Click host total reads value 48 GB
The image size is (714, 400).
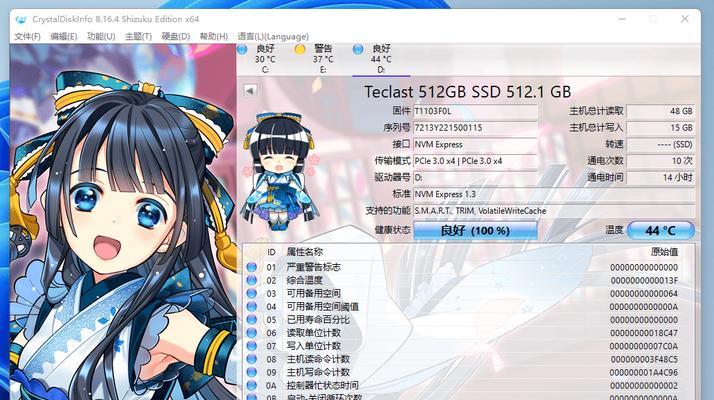click(x=661, y=111)
